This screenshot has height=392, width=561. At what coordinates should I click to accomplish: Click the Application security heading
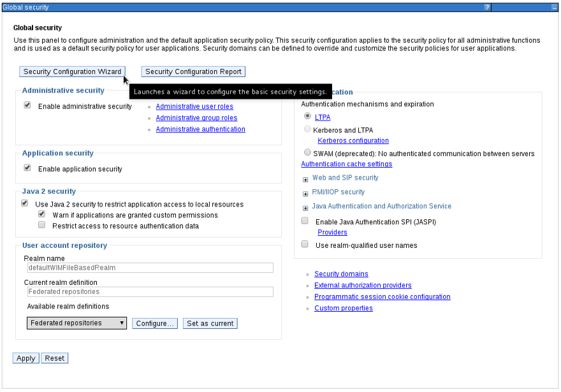coord(57,153)
